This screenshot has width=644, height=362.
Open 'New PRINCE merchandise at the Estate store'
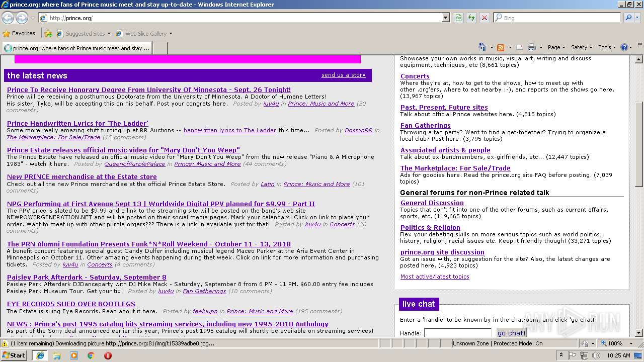pos(82,176)
